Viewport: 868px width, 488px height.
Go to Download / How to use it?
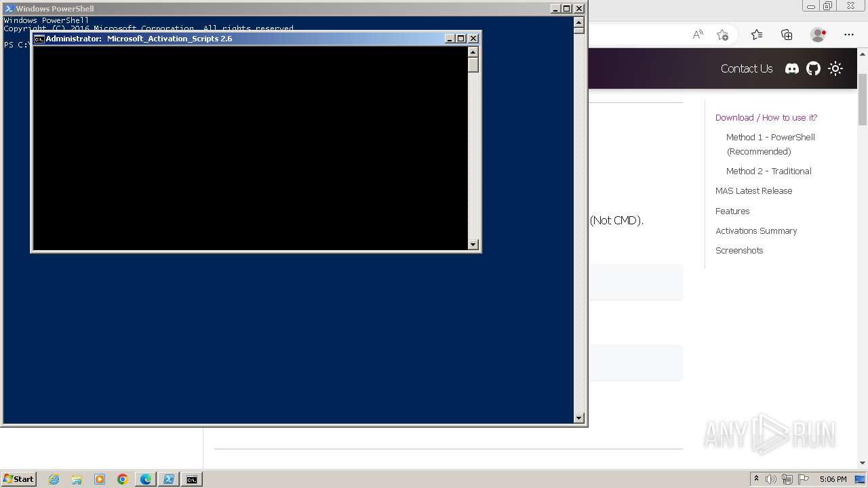pyautogui.click(x=766, y=117)
